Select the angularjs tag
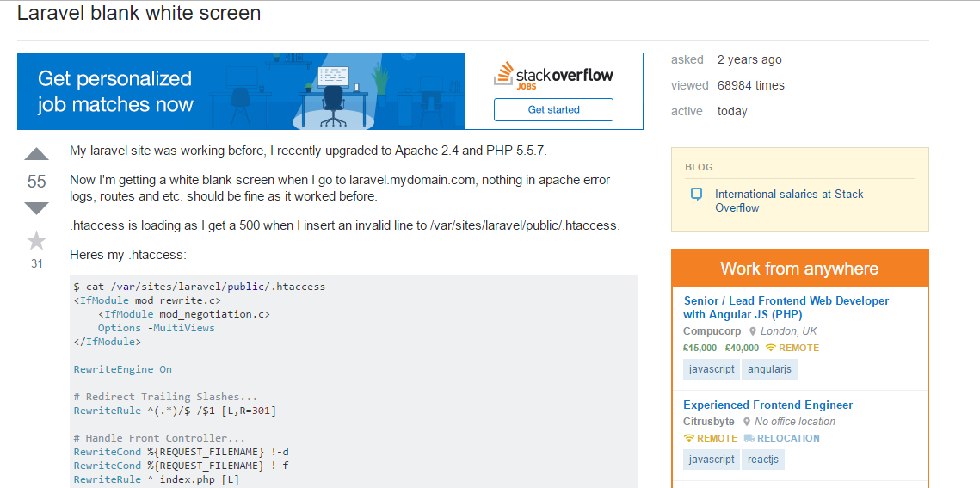Screen dimensions: 980x488 pos(769,369)
